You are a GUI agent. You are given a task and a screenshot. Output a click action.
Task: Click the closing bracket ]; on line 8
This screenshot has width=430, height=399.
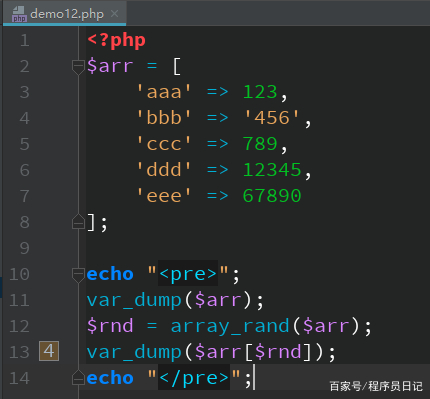pyautogui.click(x=97, y=223)
